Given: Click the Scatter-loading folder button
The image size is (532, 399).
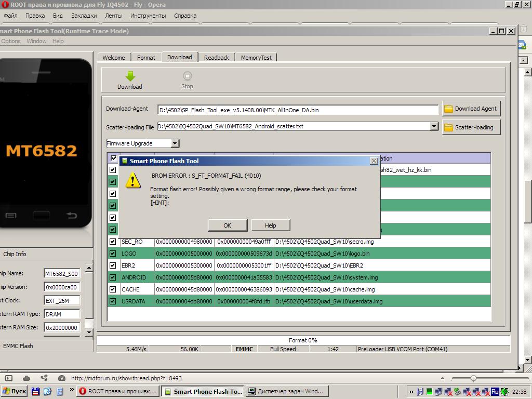Looking at the screenshot, I should click(471, 127).
